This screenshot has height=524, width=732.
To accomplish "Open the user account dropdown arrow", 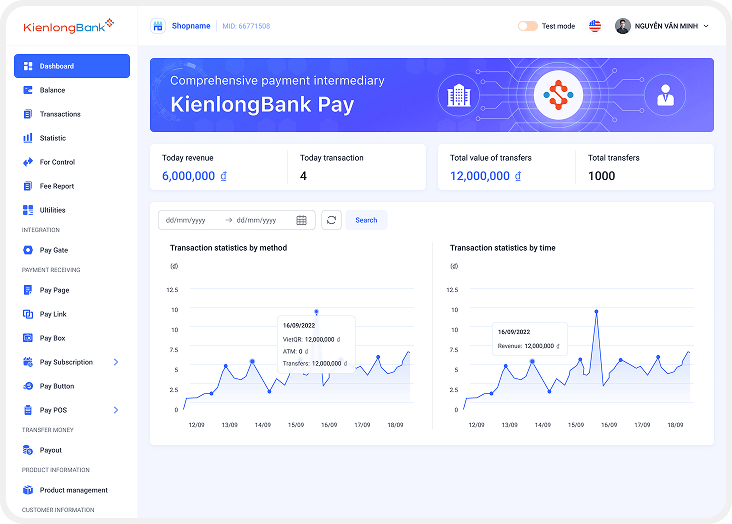I will click(706, 26).
